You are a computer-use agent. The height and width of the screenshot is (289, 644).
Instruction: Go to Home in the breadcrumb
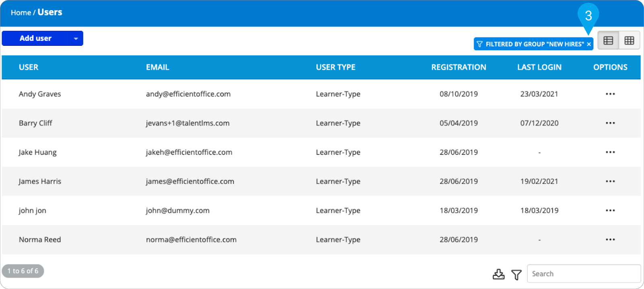[x=21, y=13]
